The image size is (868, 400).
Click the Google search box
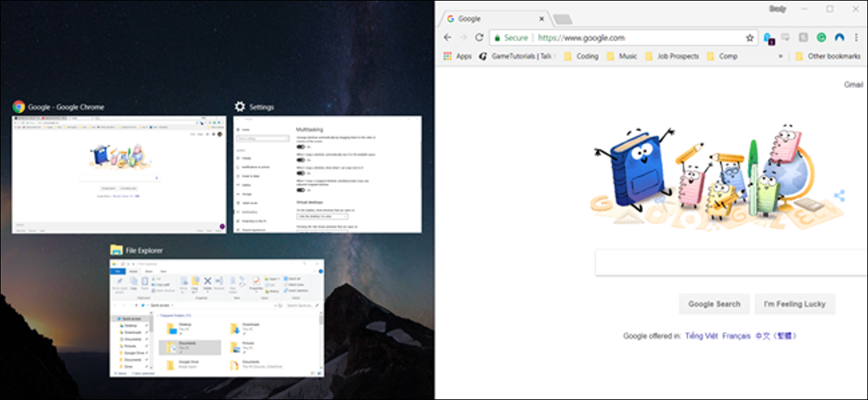tap(731, 262)
